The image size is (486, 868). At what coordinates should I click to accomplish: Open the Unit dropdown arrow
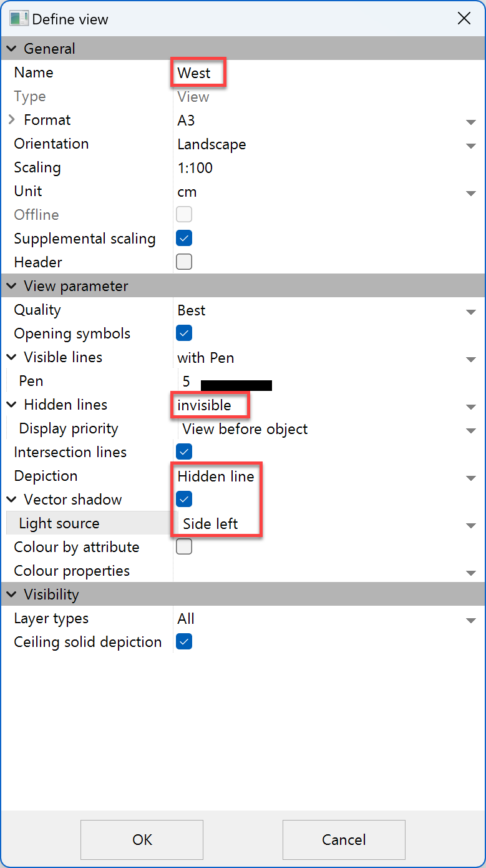[x=471, y=192]
